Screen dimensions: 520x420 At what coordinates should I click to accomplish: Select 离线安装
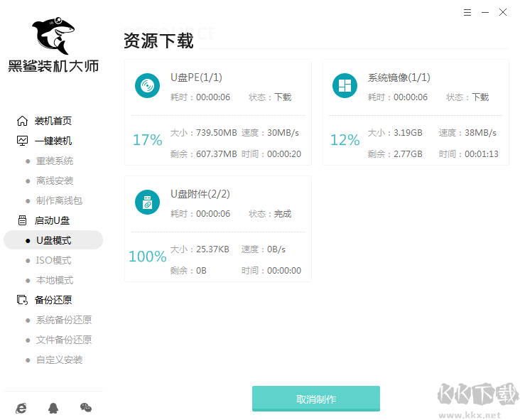coord(55,181)
